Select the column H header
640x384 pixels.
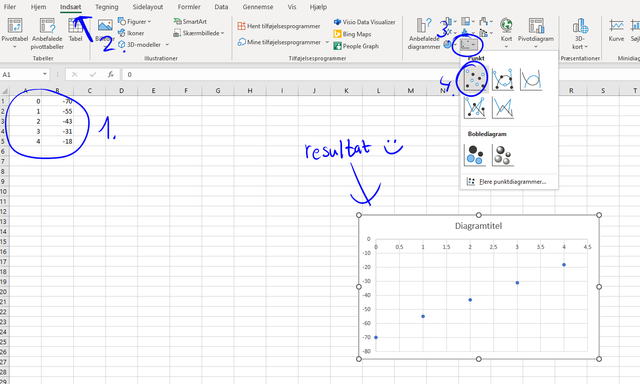(249, 91)
